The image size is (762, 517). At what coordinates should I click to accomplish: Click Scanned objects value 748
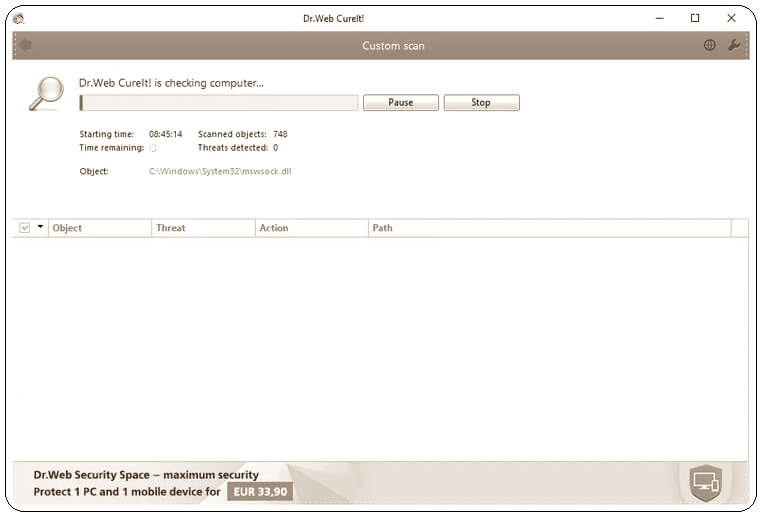(x=280, y=134)
